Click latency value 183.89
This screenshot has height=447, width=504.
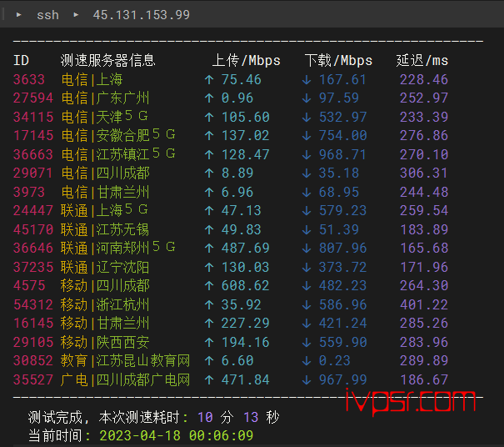[424, 229]
